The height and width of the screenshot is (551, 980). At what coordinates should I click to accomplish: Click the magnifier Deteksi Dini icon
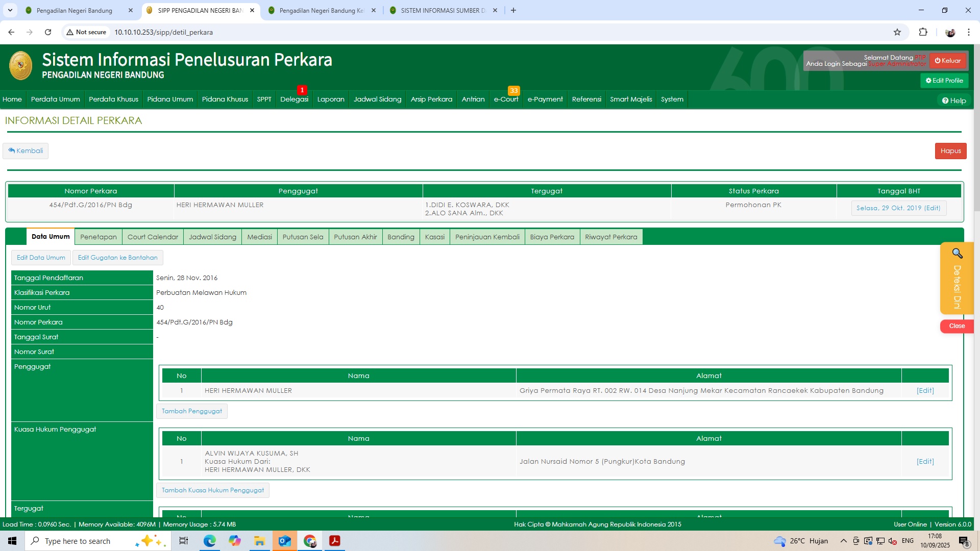point(957,254)
